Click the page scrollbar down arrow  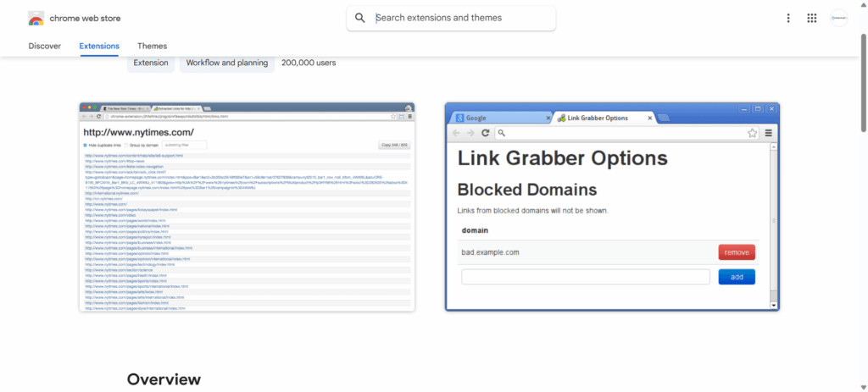864,387
